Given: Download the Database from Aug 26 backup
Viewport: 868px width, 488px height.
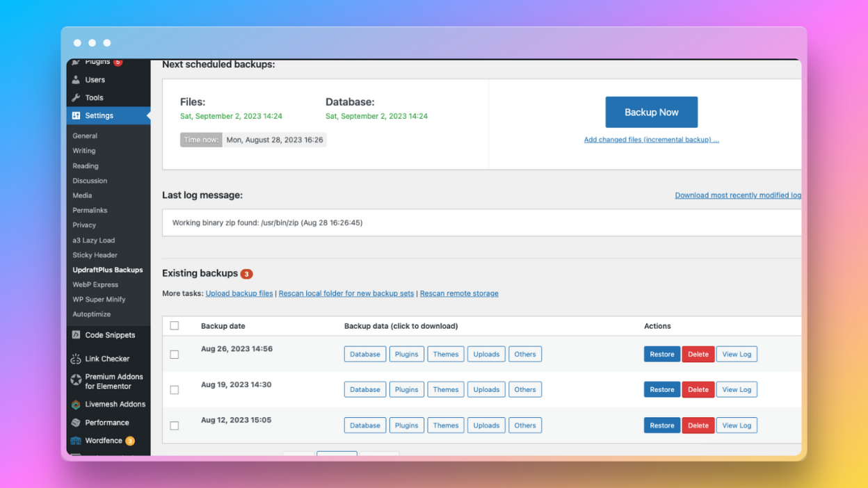Looking at the screenshot, I should click(364, 354).
